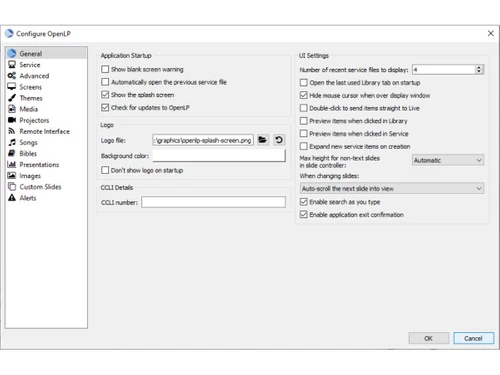Pick the logo background color
The height and width of the screenshot is (375, 500).
(219, 156)
